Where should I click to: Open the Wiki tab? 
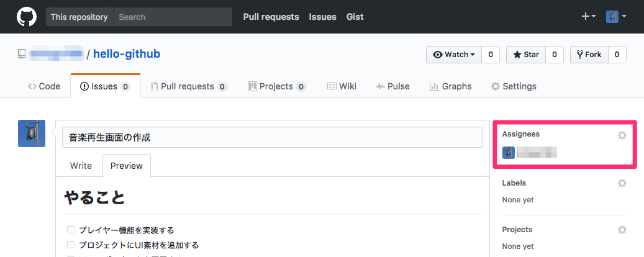point(342,86)
